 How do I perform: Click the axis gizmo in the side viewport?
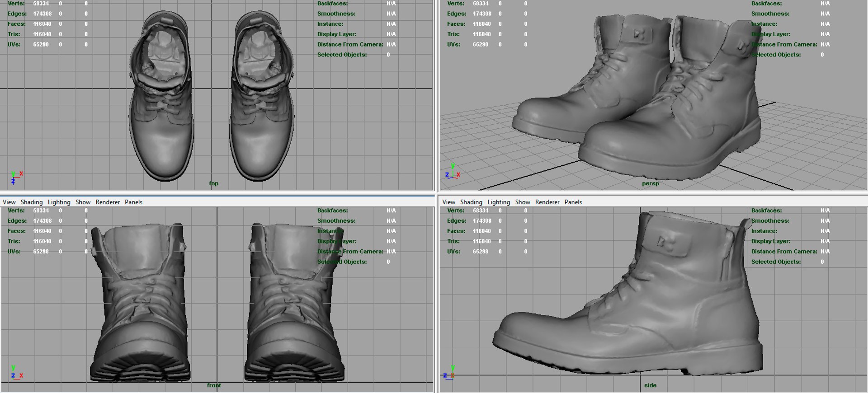[449, 372]
